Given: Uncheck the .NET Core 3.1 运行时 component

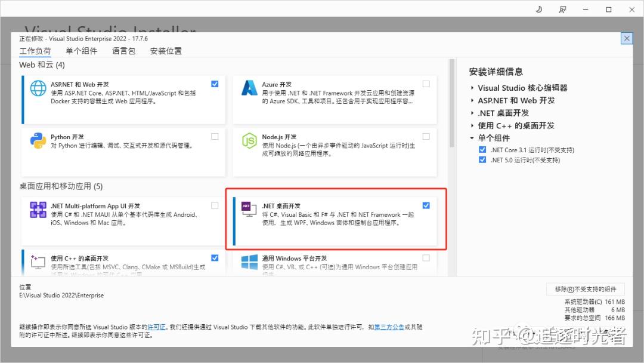Looking at the screenshot, I should pyautogui.click(x=482, y=149).
